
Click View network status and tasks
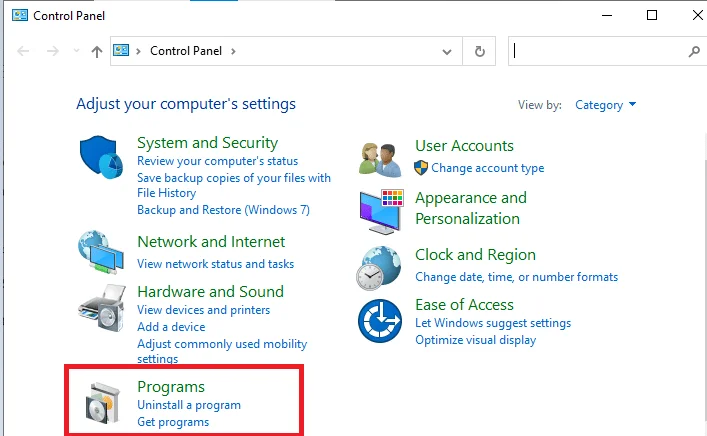tap(216, 264)
